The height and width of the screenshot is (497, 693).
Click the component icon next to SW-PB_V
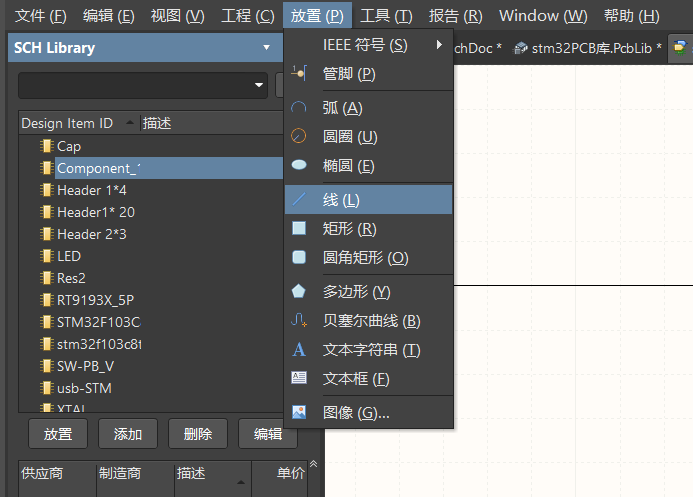(46, 366)
